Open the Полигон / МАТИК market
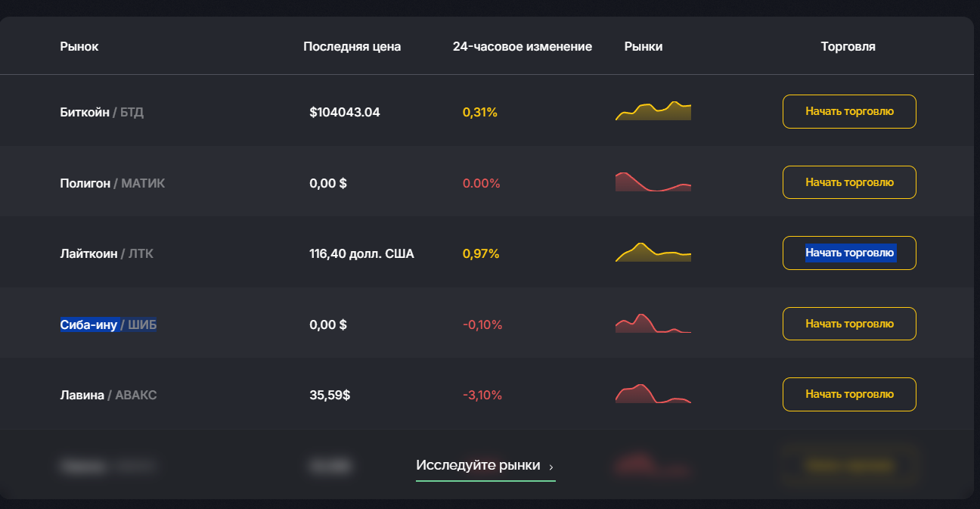 point(113,183)
